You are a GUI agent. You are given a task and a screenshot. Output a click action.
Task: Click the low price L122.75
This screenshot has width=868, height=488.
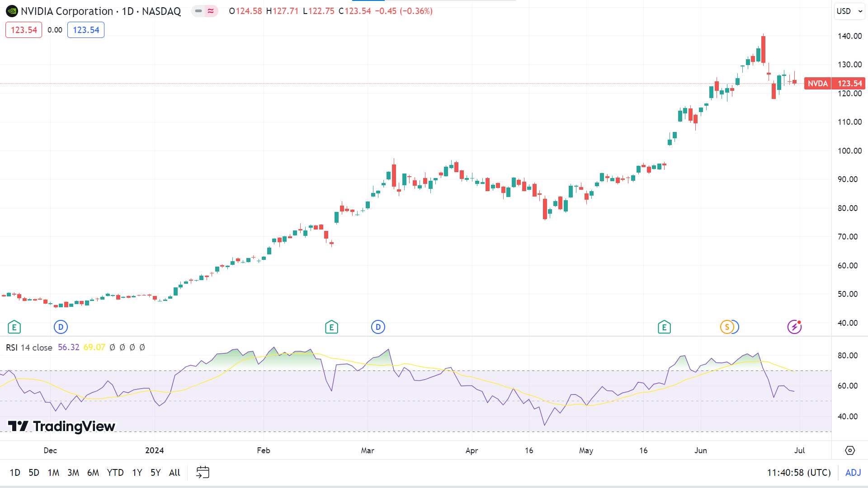pos(319,11)
